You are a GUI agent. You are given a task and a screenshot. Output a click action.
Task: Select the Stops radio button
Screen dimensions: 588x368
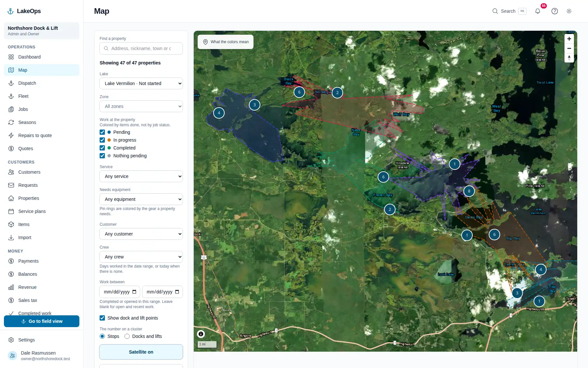point(102,336)
